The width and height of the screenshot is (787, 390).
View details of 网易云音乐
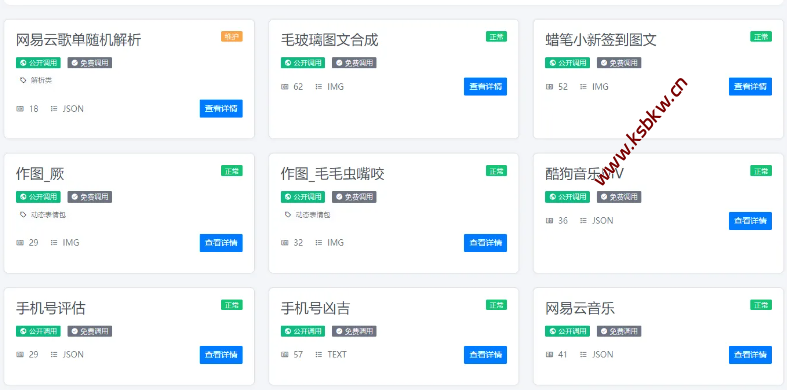[x=750, y=355]
